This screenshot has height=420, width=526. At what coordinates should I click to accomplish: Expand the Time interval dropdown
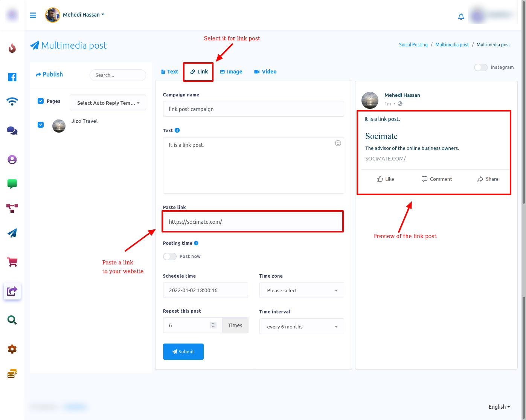coord(301,327)
